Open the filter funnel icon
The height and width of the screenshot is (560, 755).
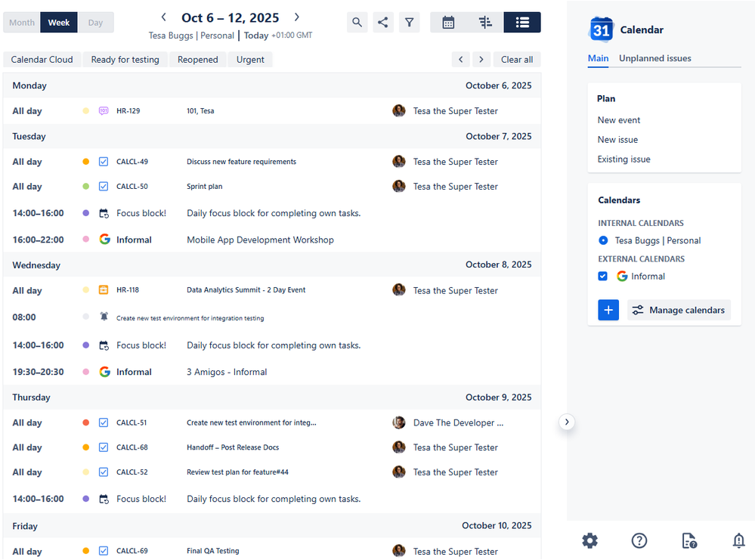point(410,22)
